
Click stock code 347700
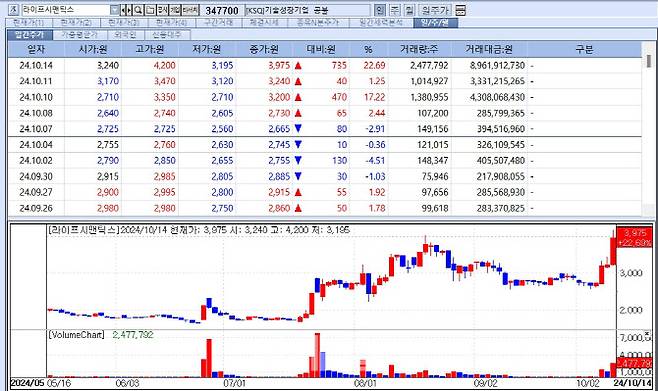coord(222,10)
